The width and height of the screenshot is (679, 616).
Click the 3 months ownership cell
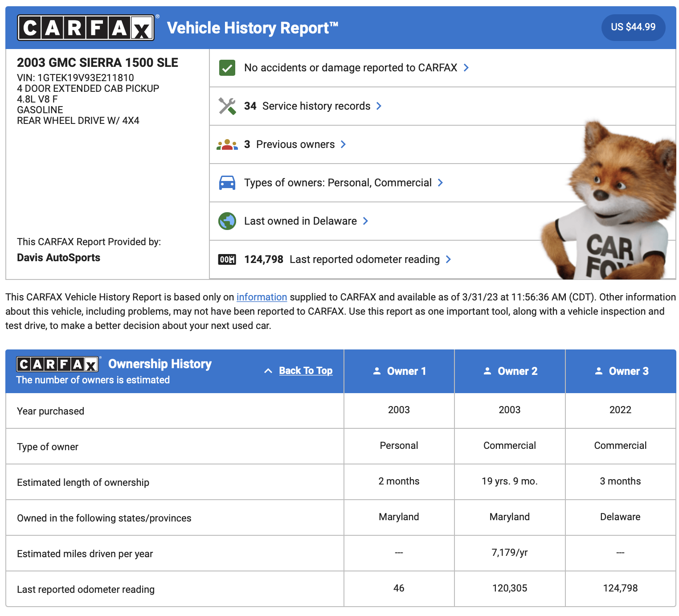tap(621, 481)
